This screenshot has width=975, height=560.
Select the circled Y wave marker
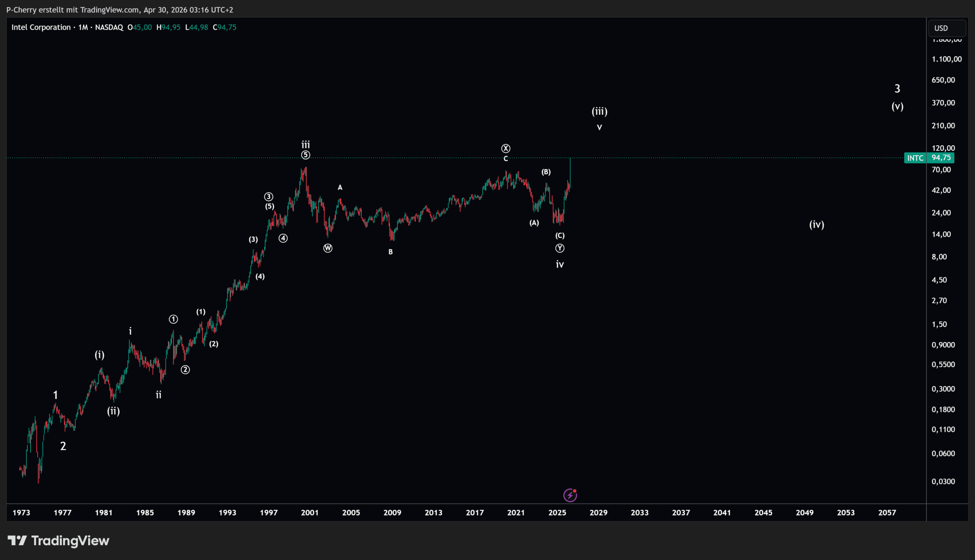[x=559, y=248]
